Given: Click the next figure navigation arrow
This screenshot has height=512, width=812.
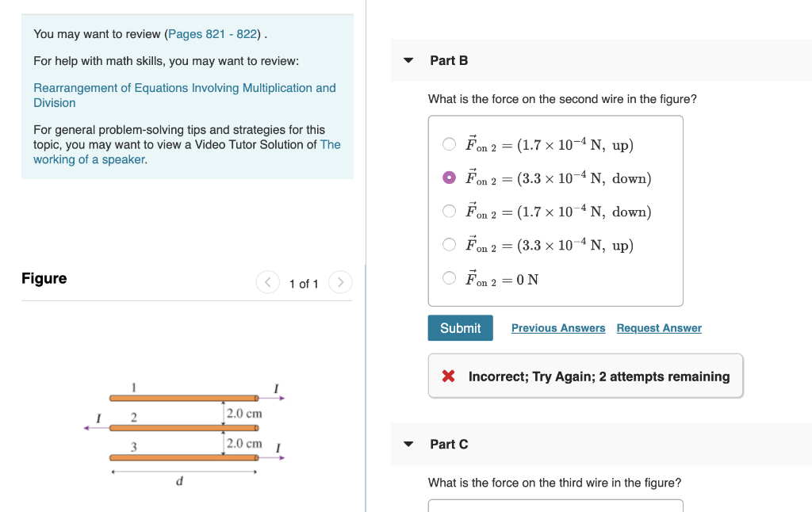Looking at the screenshot, I should (340, 282).
